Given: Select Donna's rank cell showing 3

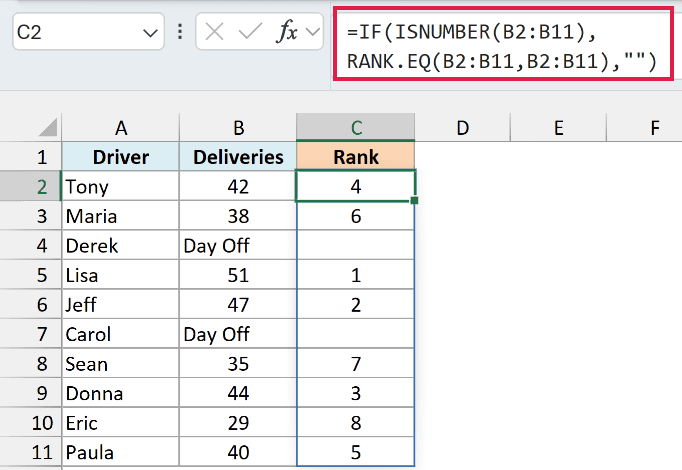Looking at the screenshot, I should tap(356, 393).
